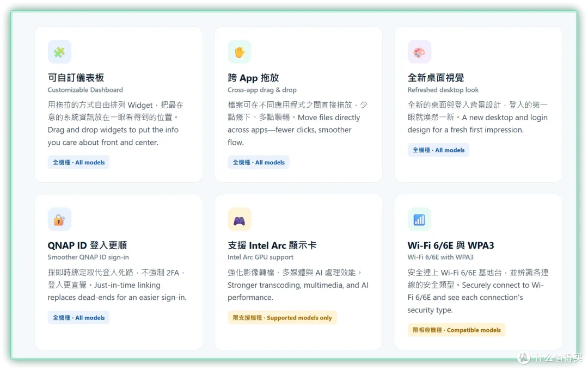Click the hand icon for Cross-app drag & drop
This screenshot has width=588, height=370.
239,52
